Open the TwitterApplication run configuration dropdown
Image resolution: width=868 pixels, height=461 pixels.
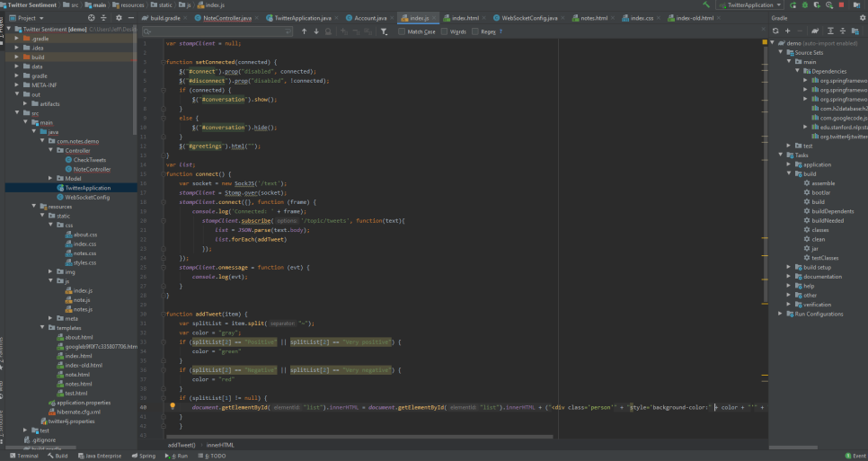click(x=749, y=4)
